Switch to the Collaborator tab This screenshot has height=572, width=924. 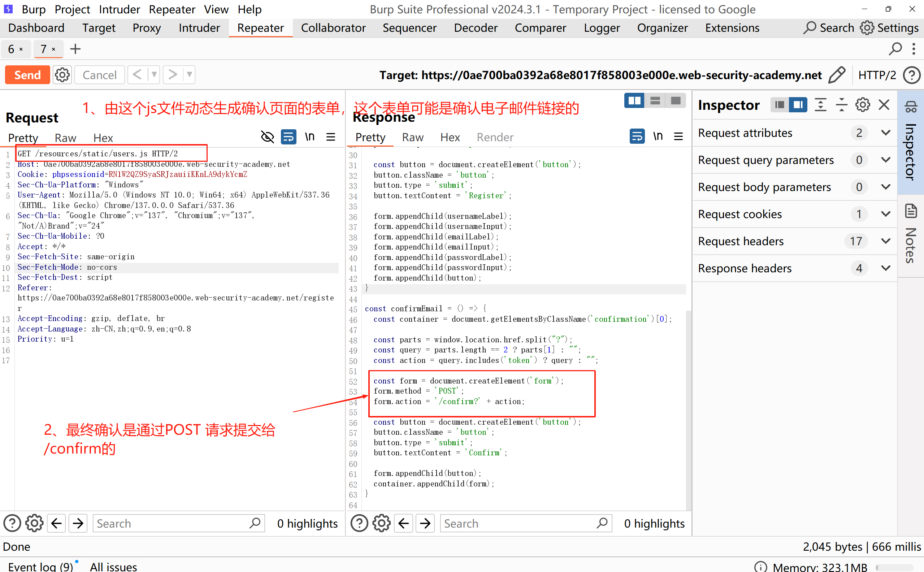coord(333,28)
